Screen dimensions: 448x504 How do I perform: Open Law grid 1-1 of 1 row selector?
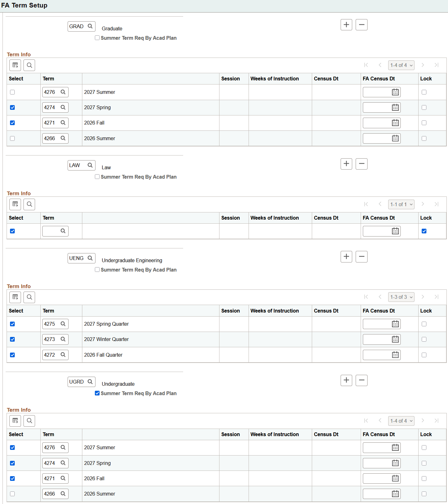point(401,204)
